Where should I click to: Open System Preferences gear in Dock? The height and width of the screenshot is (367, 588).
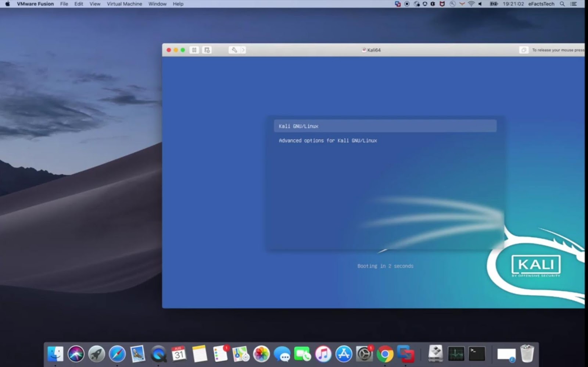click(x=365, y=354)
